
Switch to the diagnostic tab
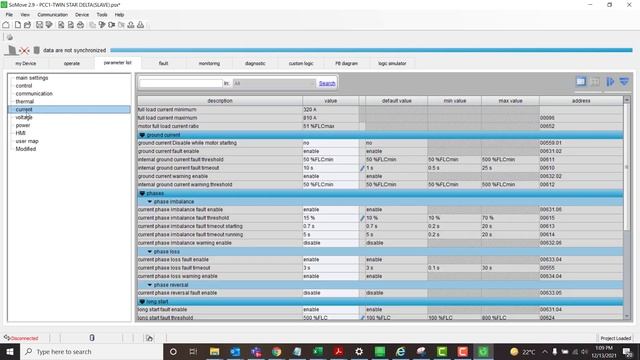(x=255, y=63)
